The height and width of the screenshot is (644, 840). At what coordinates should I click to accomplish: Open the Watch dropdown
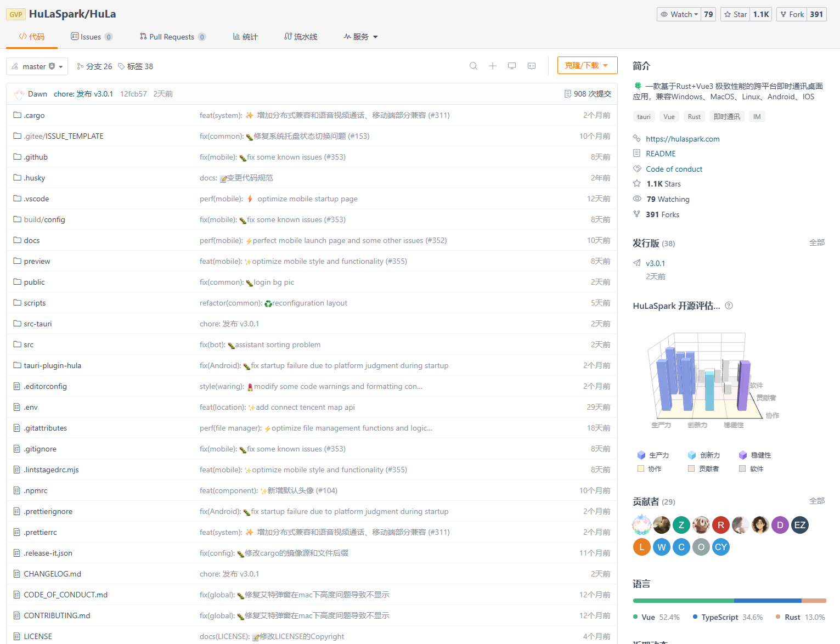679,14
